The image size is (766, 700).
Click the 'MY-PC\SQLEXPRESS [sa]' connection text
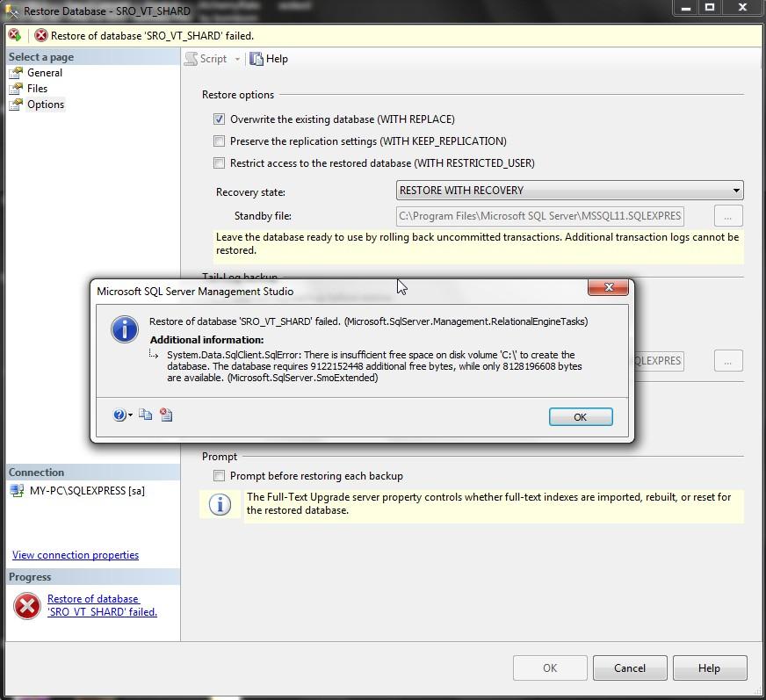tap(87, 490)
